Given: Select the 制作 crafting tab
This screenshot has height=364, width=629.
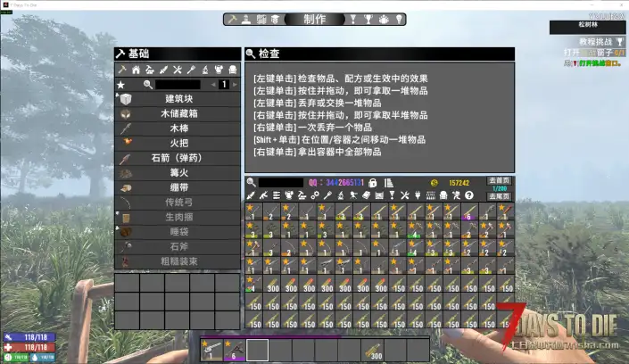Looking at the screenshot, I should 315,20.
